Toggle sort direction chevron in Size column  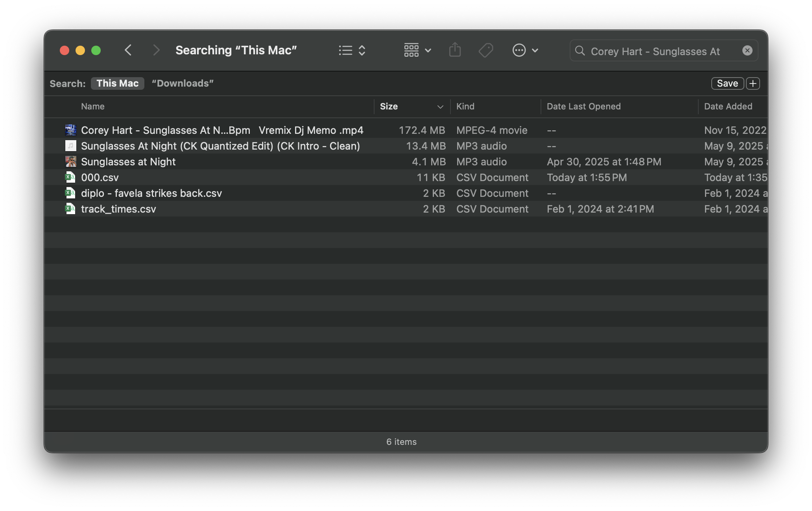[x=440, y=107]
